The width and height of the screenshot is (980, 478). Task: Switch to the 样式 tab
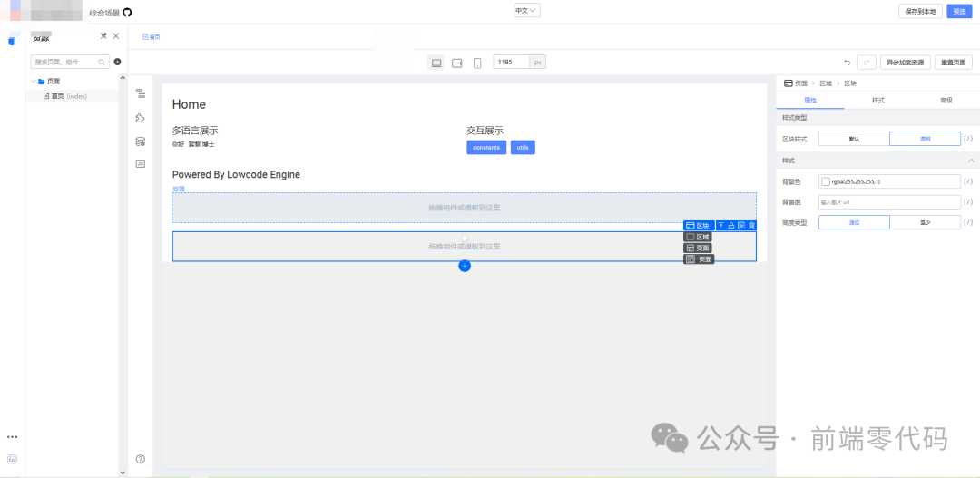click(x=878, y=100)
